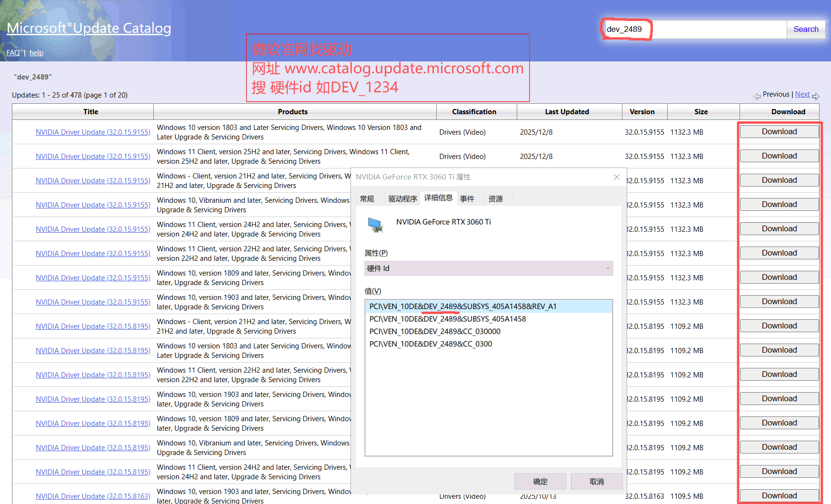Download the first NVIDIA driver in list
Image resolution: width=831 pixels, height=504 pixels.
pyautogui.click(x=779, y=132)
